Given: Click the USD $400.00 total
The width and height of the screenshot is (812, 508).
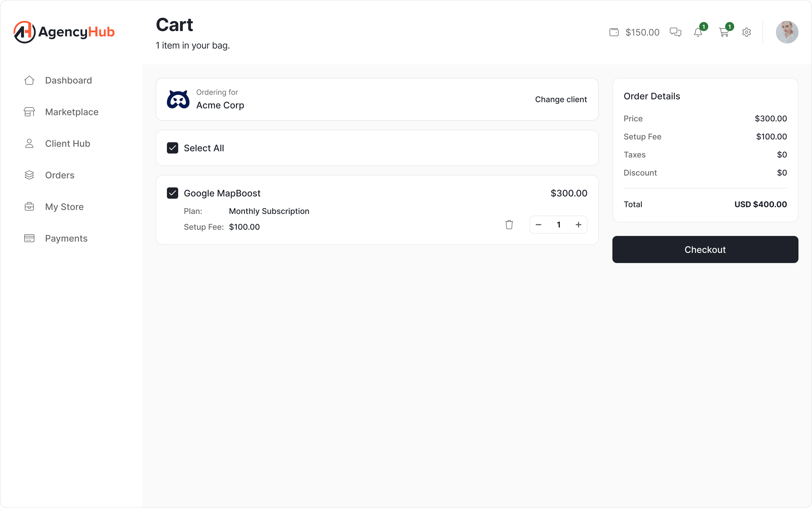Looking at the screenshot, I should coord(760,204).
